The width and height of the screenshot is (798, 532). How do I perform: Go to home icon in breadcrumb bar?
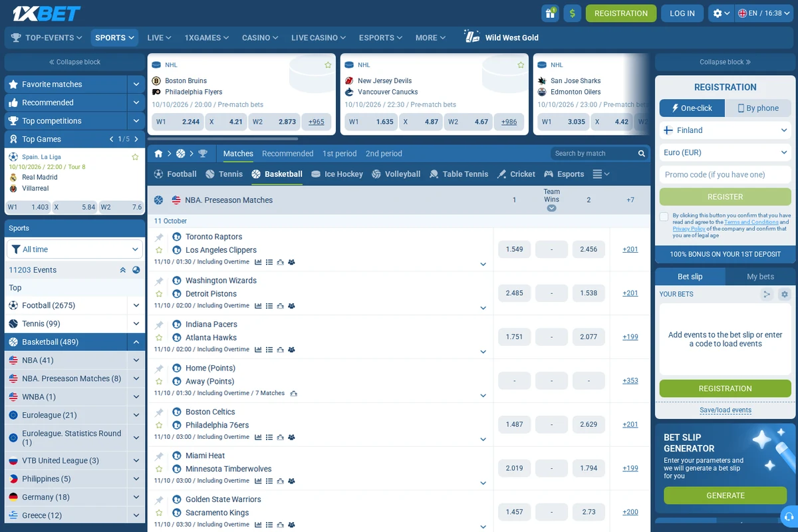coord(158,154)
